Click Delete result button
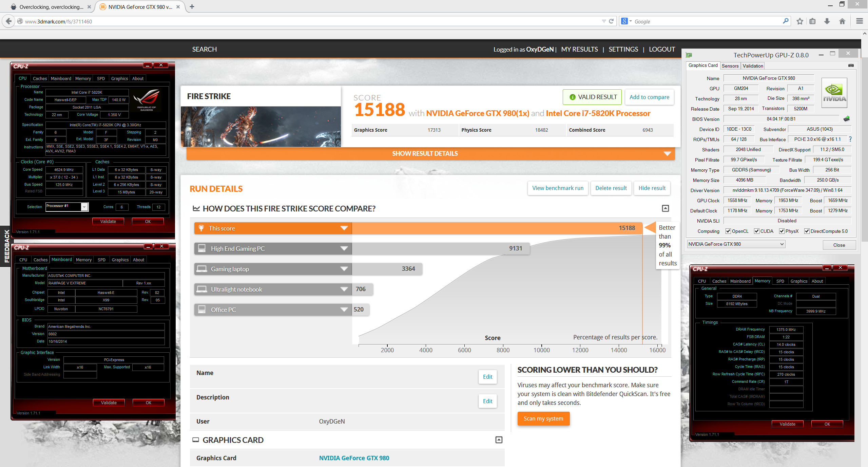 pos(611,188)
